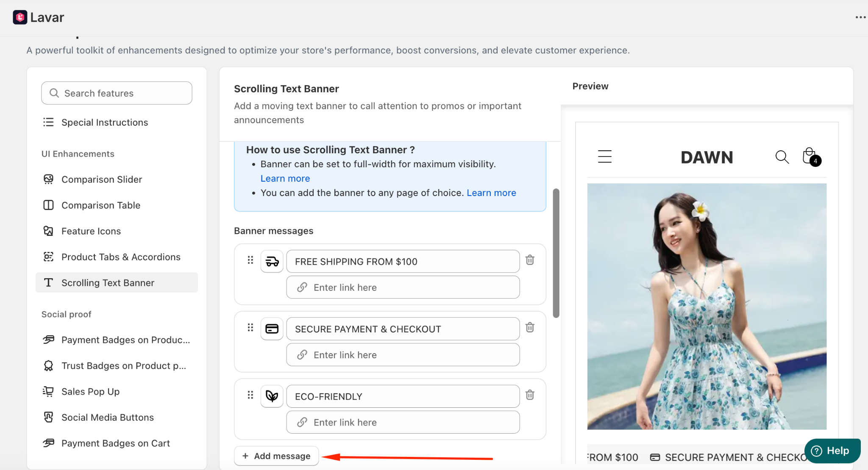Open the three-dots menu at top right

(860, 17)
